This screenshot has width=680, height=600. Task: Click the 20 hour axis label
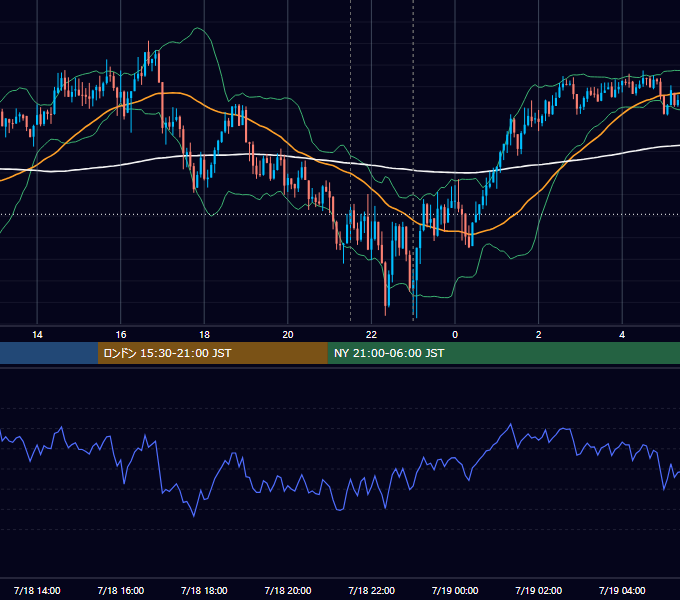288,335
